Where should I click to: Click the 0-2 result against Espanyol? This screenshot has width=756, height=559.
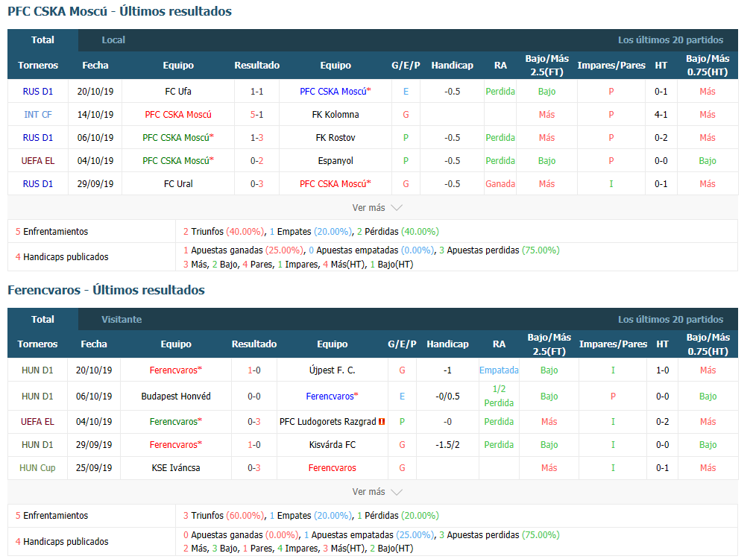256,160
